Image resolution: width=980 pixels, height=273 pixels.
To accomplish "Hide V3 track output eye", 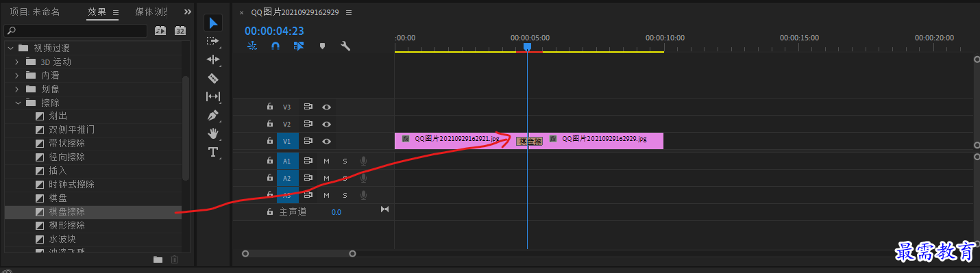I will coord(327,107).
